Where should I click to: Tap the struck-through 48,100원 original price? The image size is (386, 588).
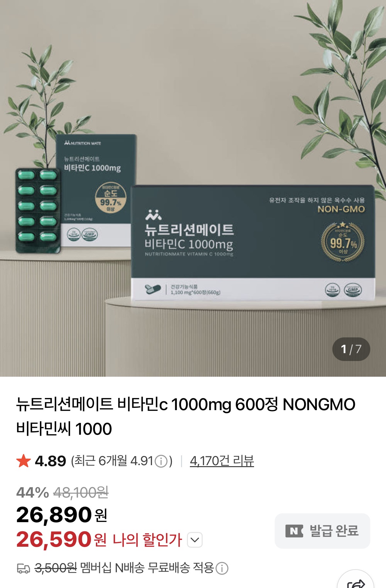tap(81, 492)
